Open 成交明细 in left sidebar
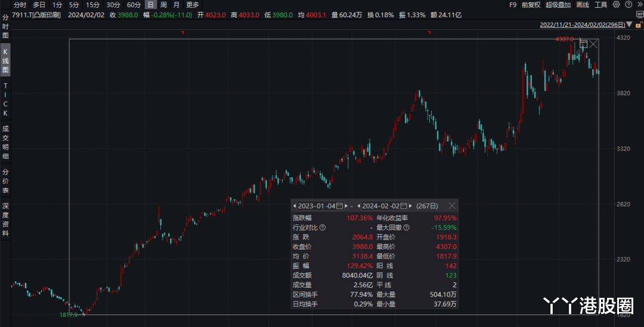The image size is (644, 327). pyautogui.click(x=5, y=142)
